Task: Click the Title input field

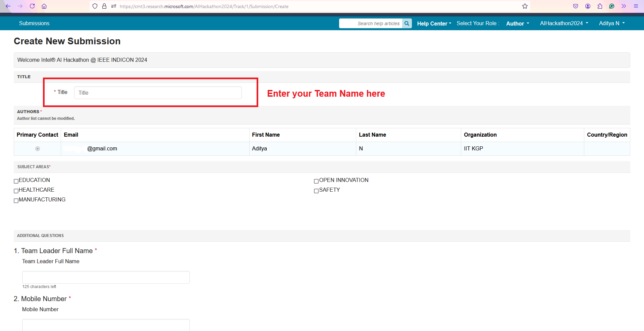Action: [158, 93]
